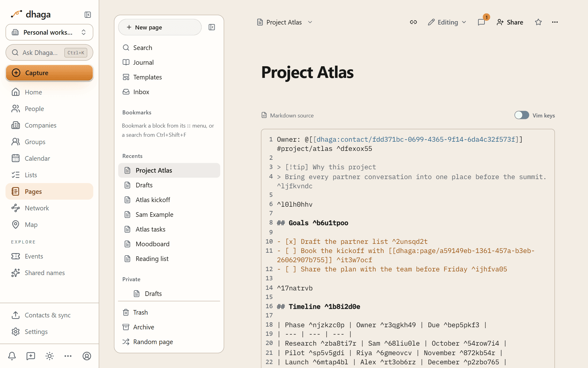Open the Moodboard recent page
This screenshot has width=588, height=368.
(169, 244)
